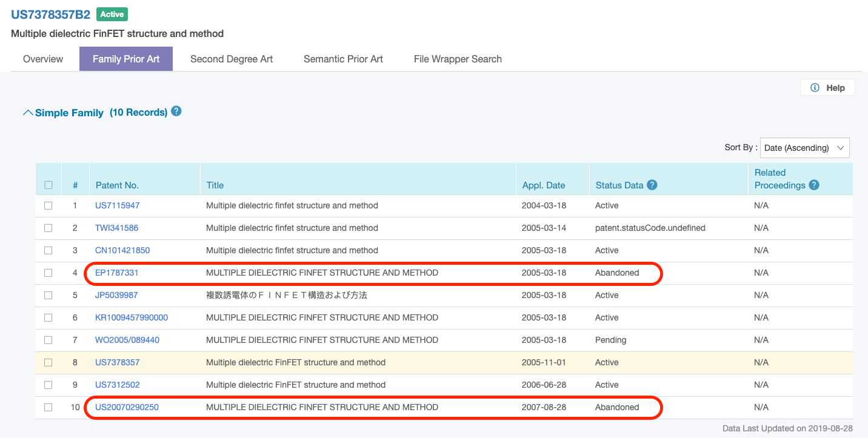Click 'patent.statusCode.undefined' status cell
The image size is (868, 438).
tap(650, 228)
